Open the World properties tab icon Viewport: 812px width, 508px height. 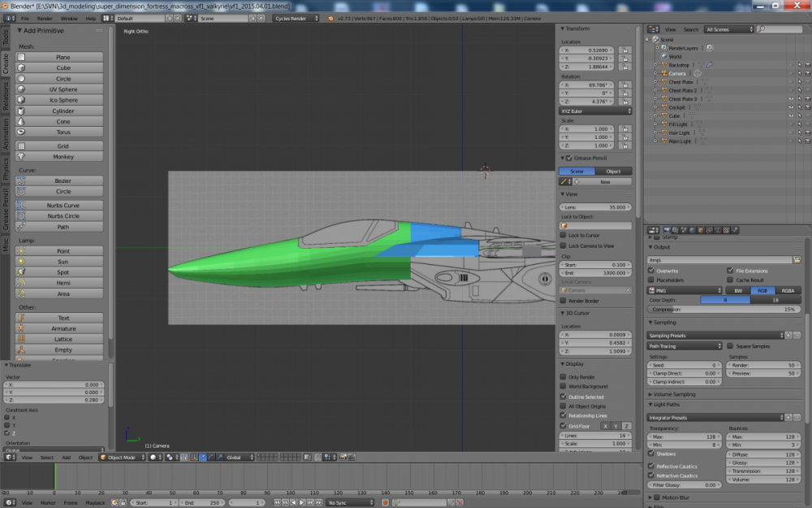(693, 230)
